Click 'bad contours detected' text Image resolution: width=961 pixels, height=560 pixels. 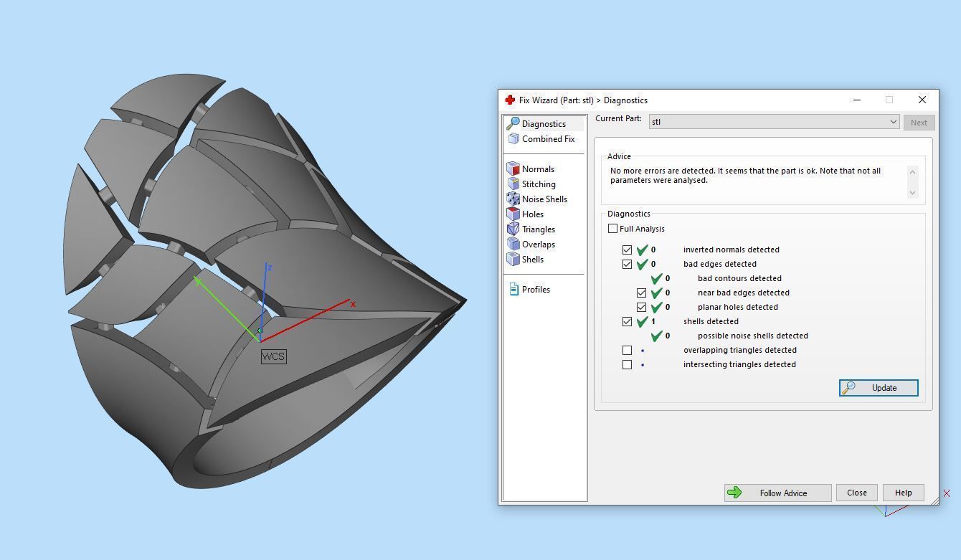coord(739,278)
